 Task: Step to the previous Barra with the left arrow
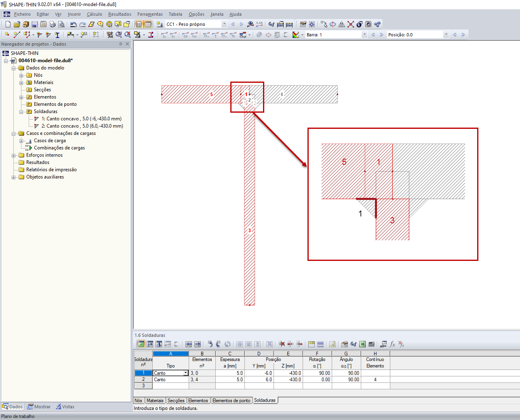pos(373,35)
